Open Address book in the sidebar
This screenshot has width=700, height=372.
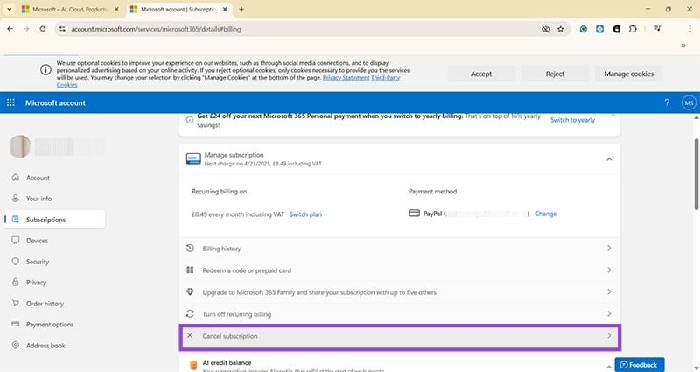coord(46,345)
